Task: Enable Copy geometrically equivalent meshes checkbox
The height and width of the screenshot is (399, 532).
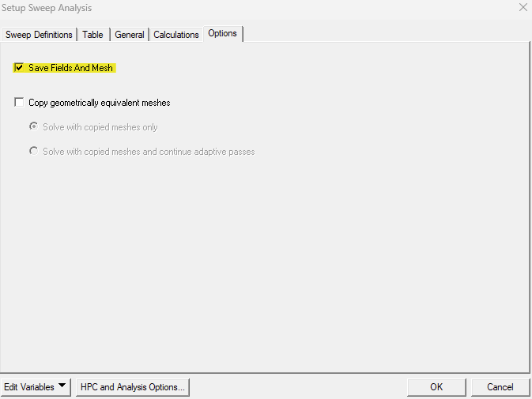Action: (x=19, y=103)
